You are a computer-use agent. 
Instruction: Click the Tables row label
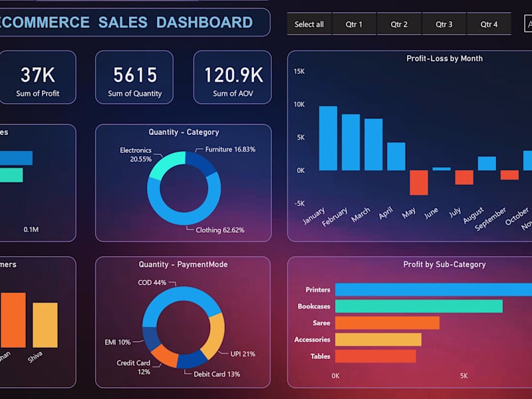[321, 356]
